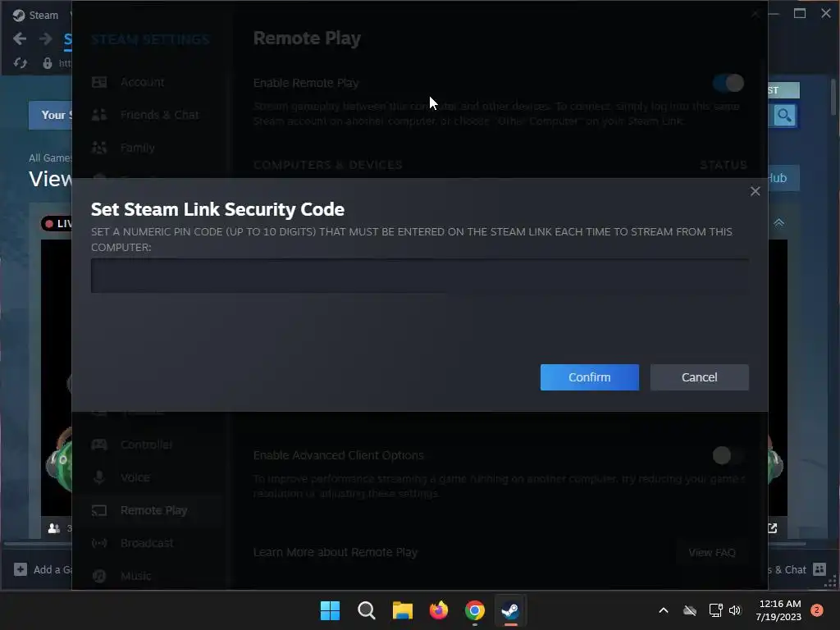Open the notification badge in tray
Image resolution: width=840 pixels, height=630 pixels.
pos(817,610)
